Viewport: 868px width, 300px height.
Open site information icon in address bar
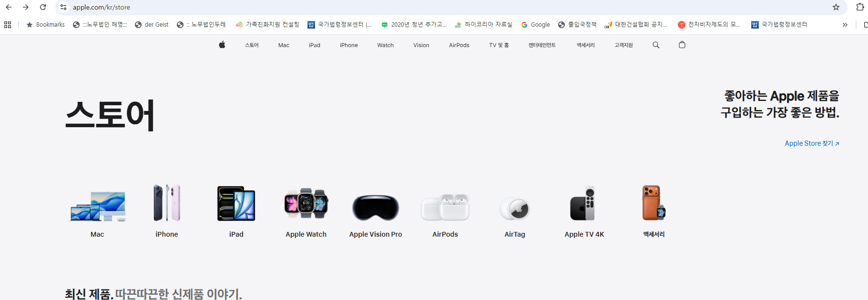63,7
